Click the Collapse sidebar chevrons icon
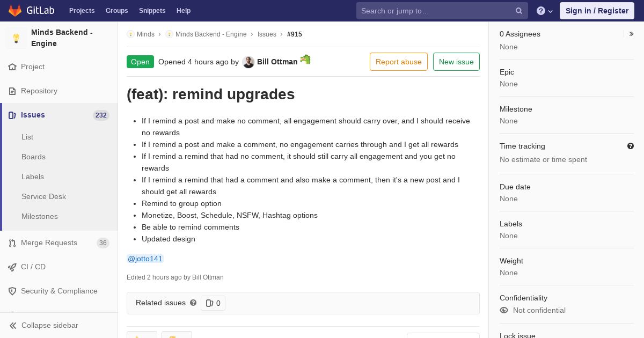This screenshot has height=338, width=644. click(x=13, y=326)
